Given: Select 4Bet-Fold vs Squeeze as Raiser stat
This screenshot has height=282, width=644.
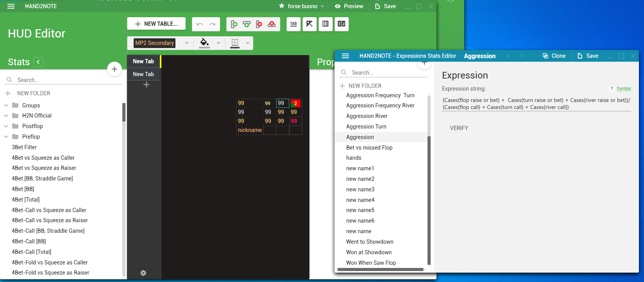Looking at the screenshot, I should point(50,273).
